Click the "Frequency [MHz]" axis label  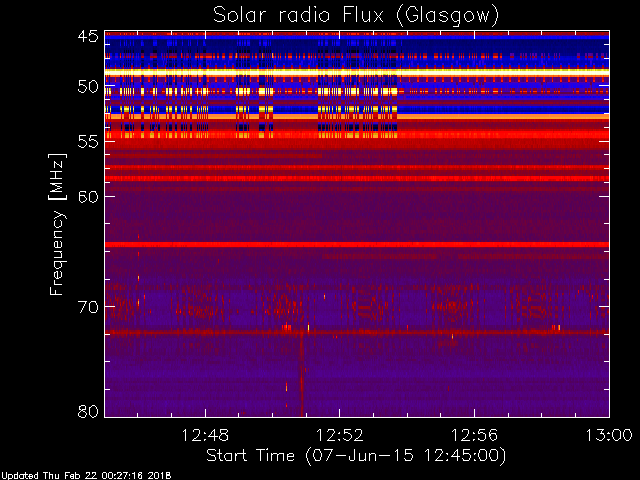[x=58, y=224]
